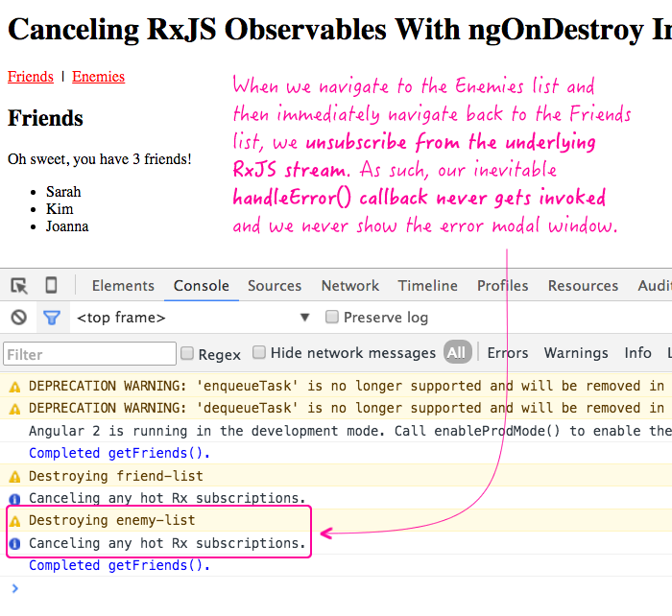Open the Resources tab
The image size is (672, 616).
pyautogui.click(x=583, y=286)
